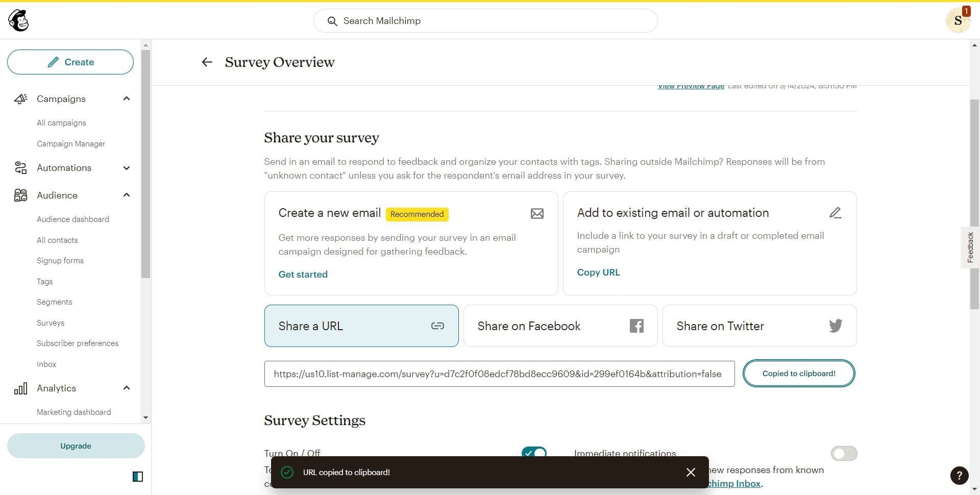
Task: Collapse the Campaigns section
Action: point(127,98)
